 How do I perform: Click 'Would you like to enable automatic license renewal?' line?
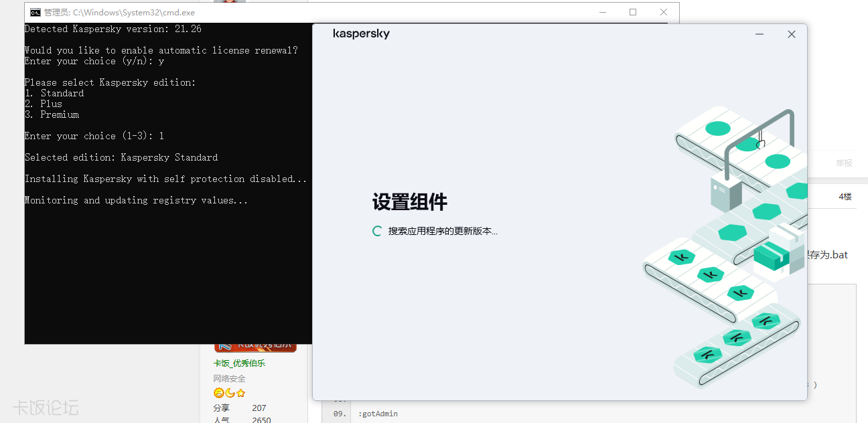coord(161,50)
